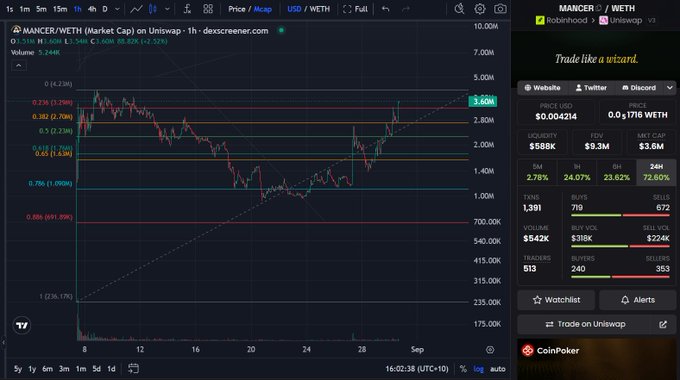The height and width of the screenshot is (380, 680).
Task: Set range to 1d
Action: [111, 369]
